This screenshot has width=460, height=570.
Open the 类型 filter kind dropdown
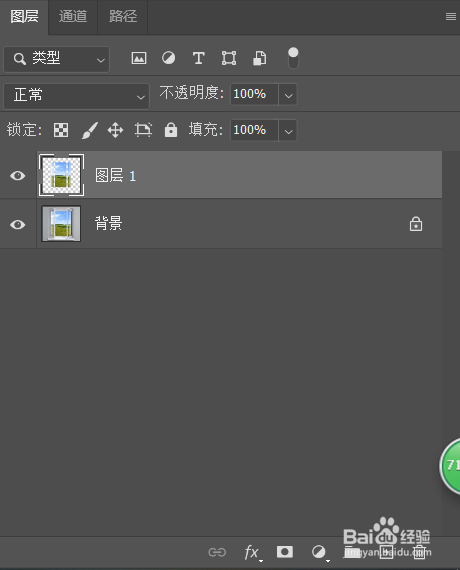[x=56, y=59]
